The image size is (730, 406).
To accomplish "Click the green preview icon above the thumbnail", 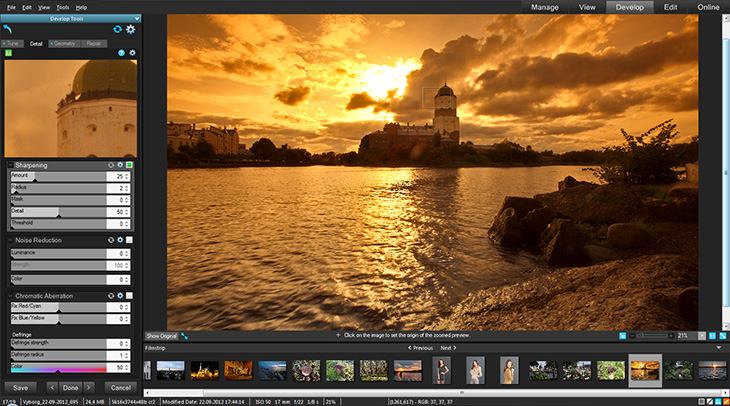I will click(x=8, y=53).
